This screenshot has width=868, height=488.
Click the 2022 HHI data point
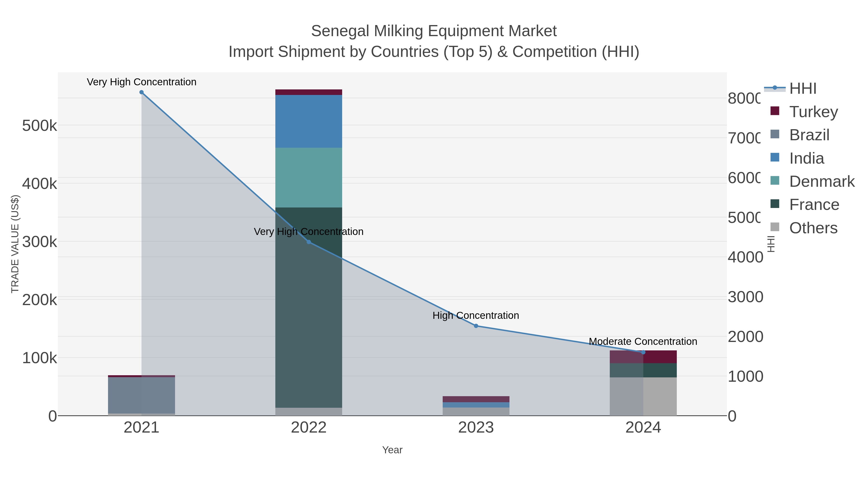point(309,242)
